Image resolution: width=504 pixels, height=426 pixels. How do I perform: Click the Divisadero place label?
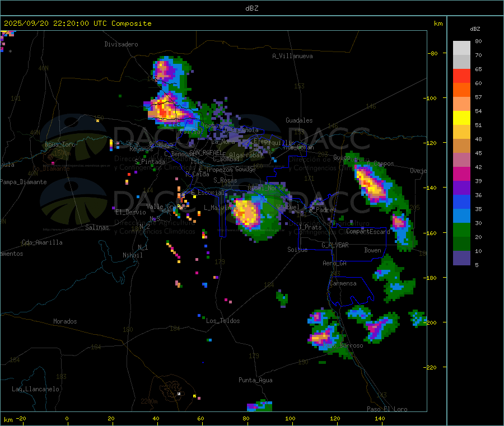coord(121,44)
